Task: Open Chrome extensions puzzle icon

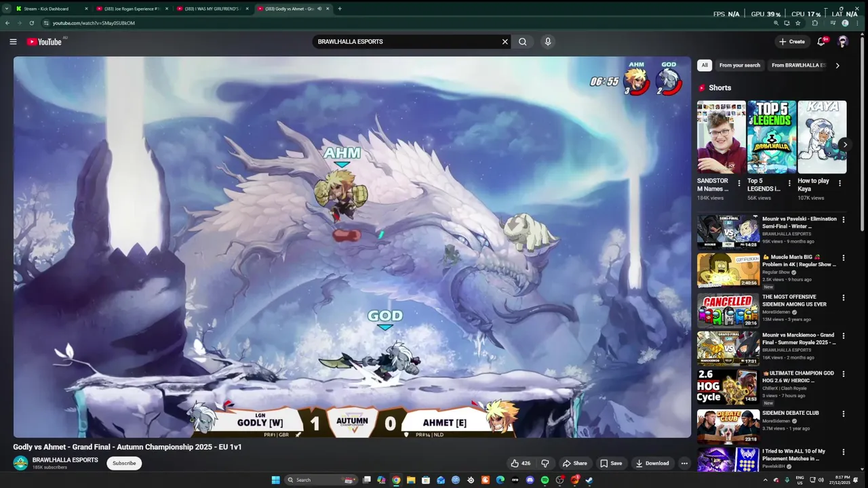Action: [x=815, y=23]
